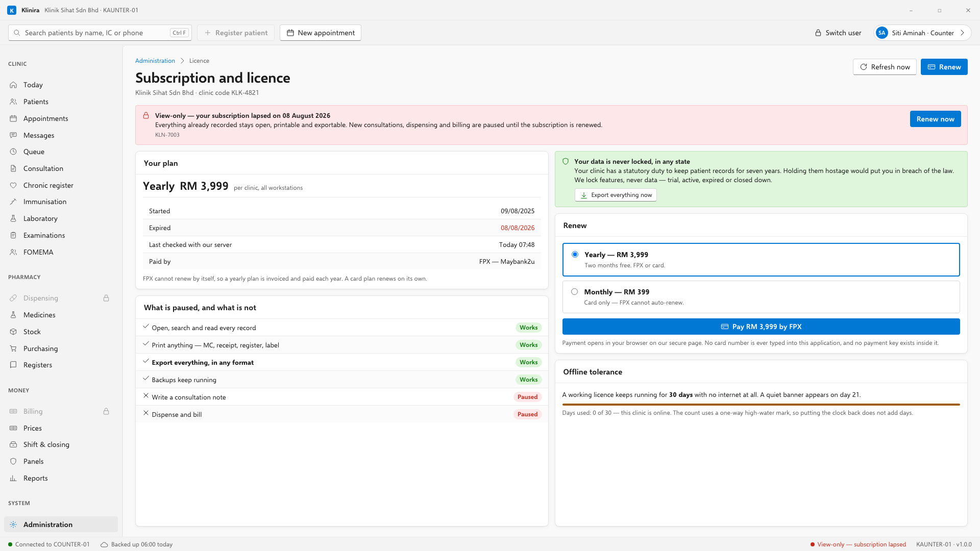Click the Queue clock icon
The width and height of the screenshot is (980, 551).
coord(13,152)
